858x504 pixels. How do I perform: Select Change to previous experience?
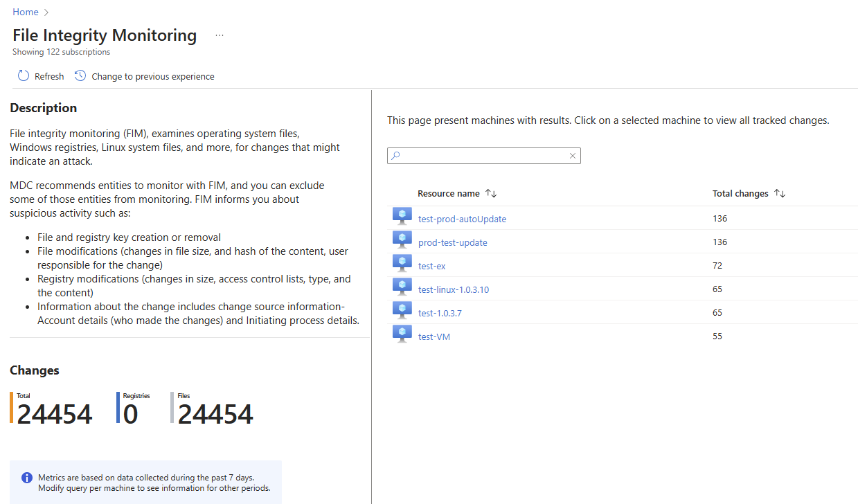(x=152, y=76)
